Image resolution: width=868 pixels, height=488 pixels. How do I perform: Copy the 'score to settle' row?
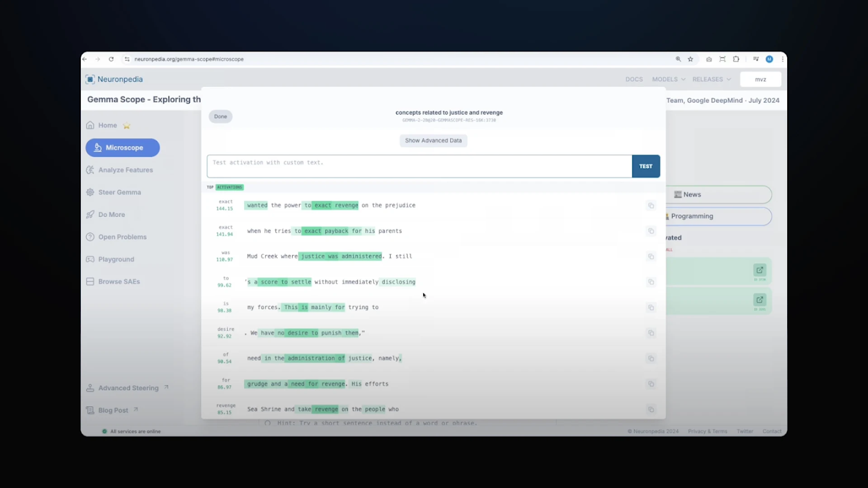tap(651, 282)
